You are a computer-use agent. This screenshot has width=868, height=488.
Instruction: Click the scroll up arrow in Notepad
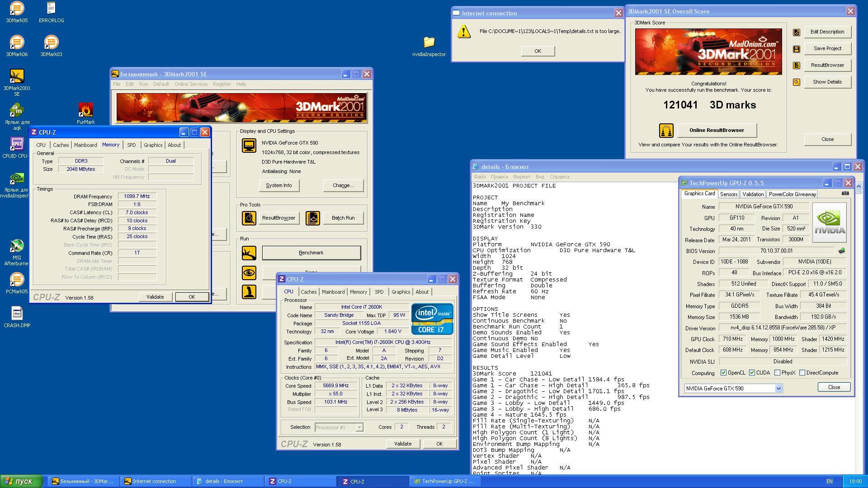(x=859, y=186)
